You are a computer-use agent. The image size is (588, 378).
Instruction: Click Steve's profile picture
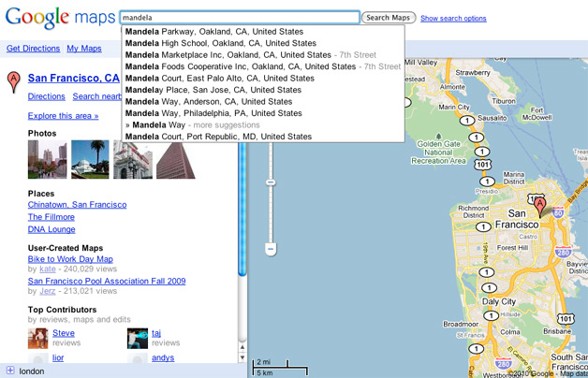pos(37,338)
